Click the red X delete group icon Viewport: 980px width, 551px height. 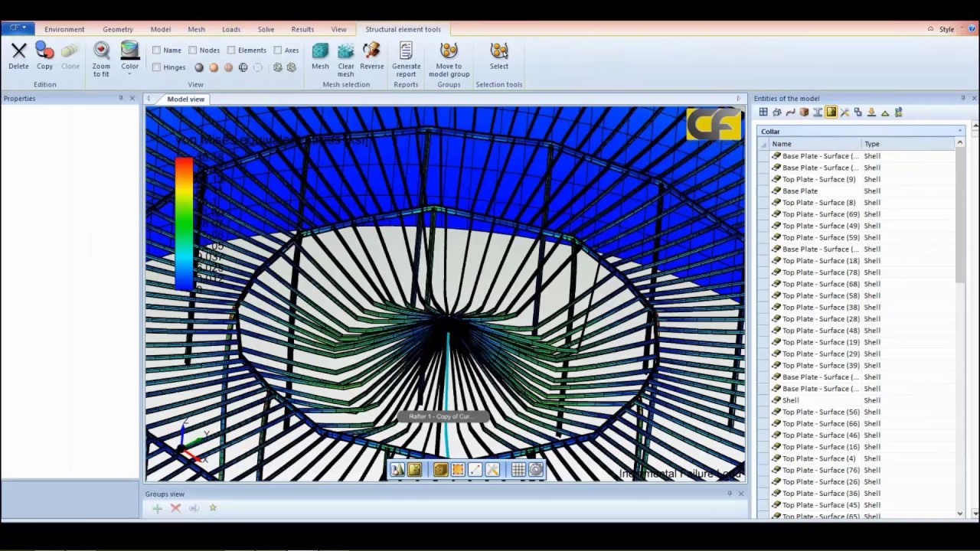pyautogui.click(x=175, y=508)
